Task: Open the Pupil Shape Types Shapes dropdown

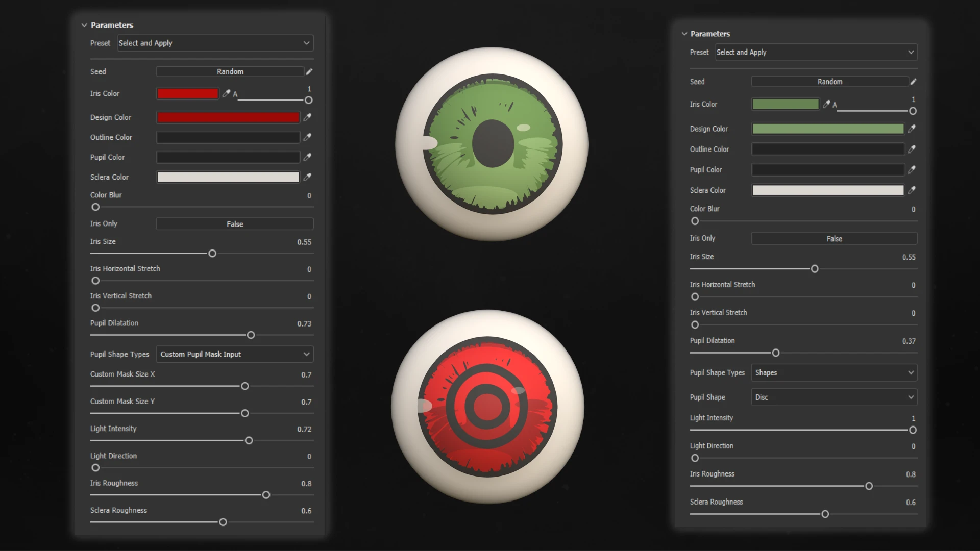Action: (834, 372)
